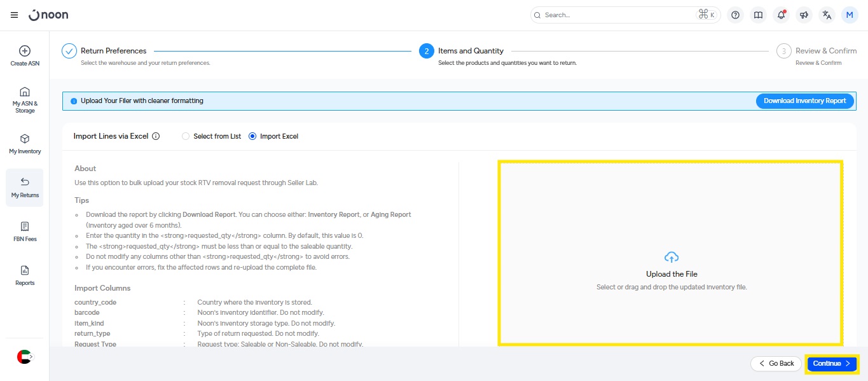Click the Import Lines info icon
This screenshot has height=381, width=868.
click(156, 136)
